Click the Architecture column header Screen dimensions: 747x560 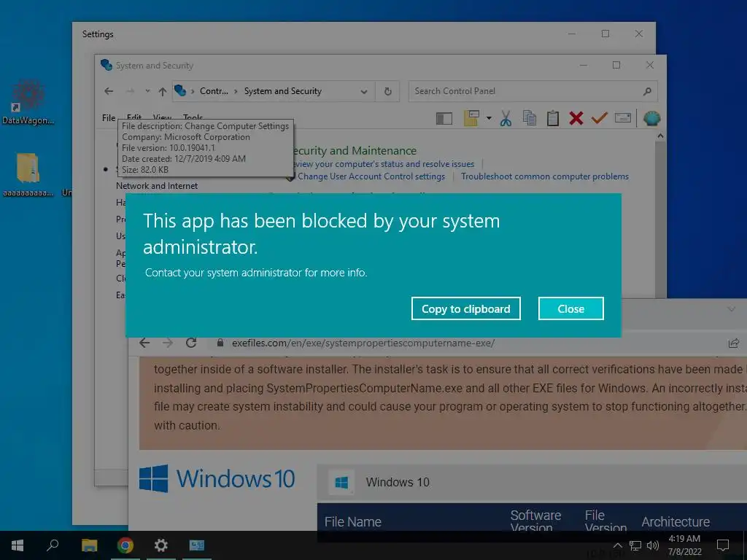[x=676, y=522]
